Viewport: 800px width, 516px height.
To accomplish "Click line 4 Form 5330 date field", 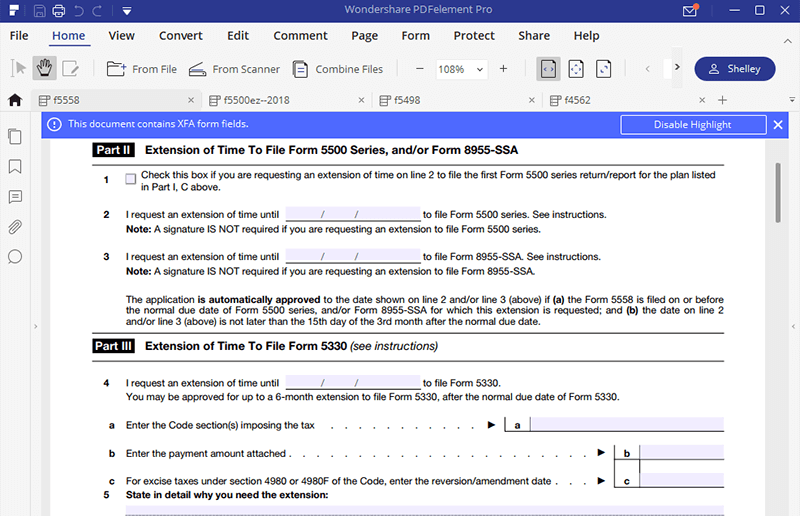I will tap(353, 382).
